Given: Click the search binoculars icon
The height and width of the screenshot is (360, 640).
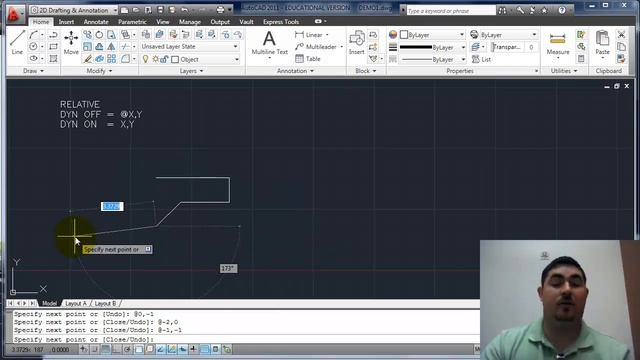Looking at the screenshot, I should [502, 11].
